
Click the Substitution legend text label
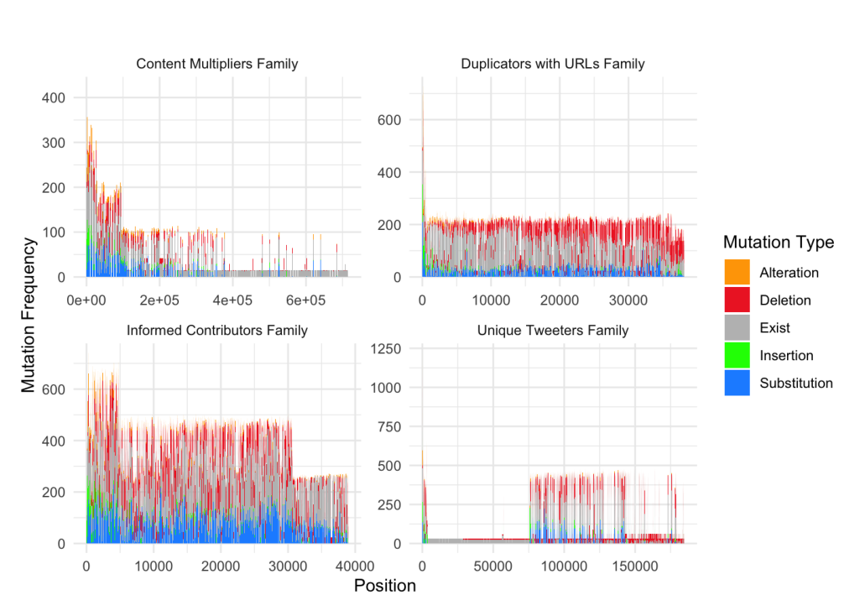(x=795, y=384)
